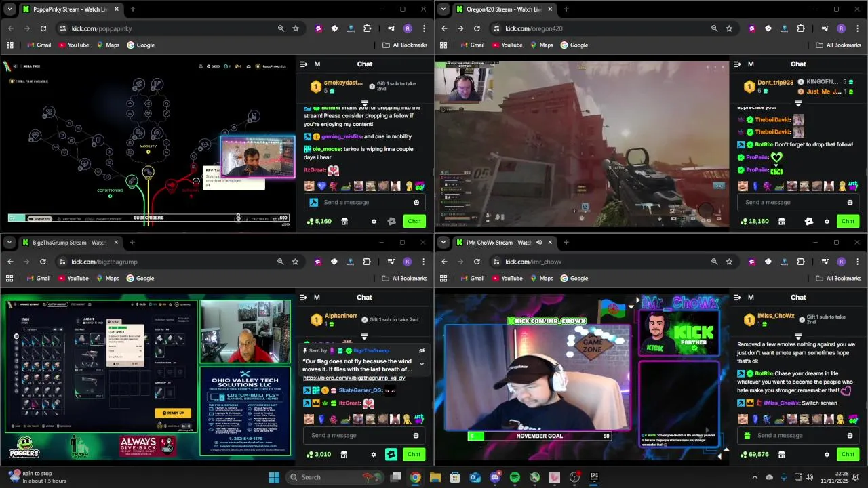The image size is (868, 488).
Task: Open tab search dropdown in PoppaPinky window
Action: (x=9, y=9)
